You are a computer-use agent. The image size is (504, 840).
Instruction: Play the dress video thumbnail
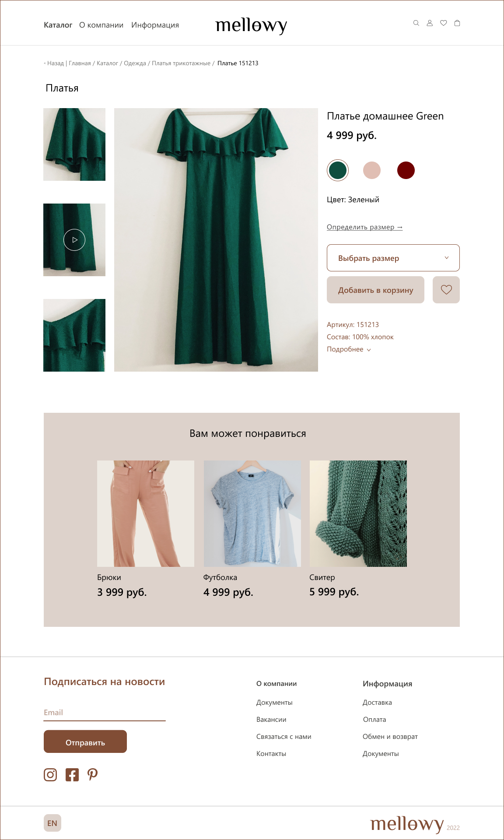pos(74,240)
